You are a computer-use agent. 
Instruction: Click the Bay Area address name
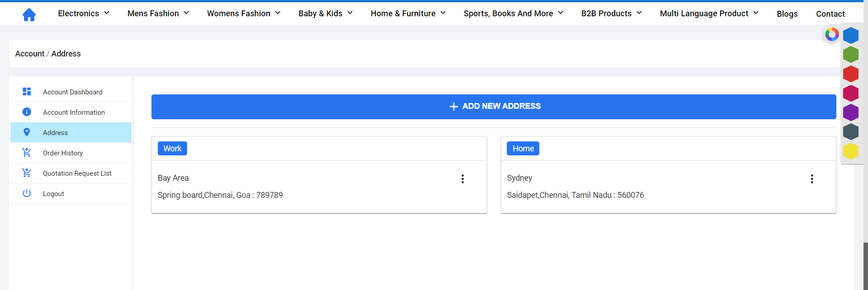173,178
